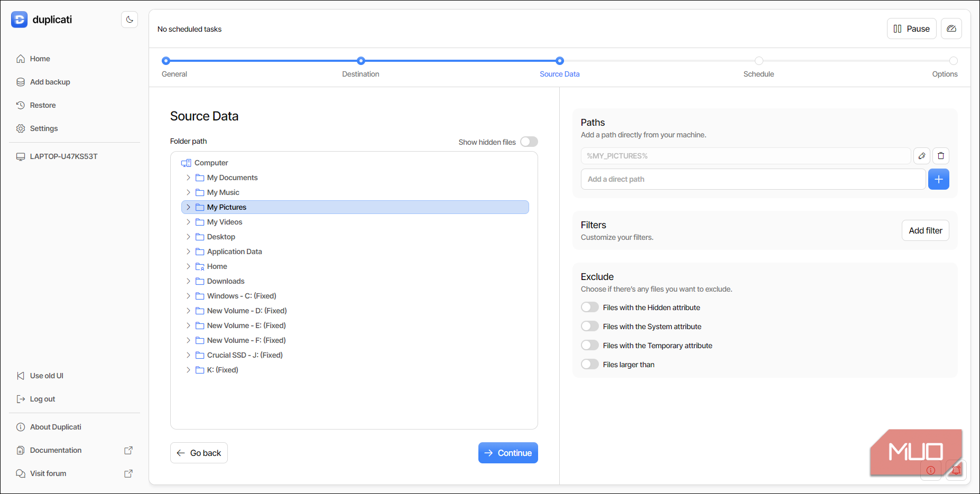Open the Visit forum link
Screen dimensions: 980x494
tap(48, 473)
